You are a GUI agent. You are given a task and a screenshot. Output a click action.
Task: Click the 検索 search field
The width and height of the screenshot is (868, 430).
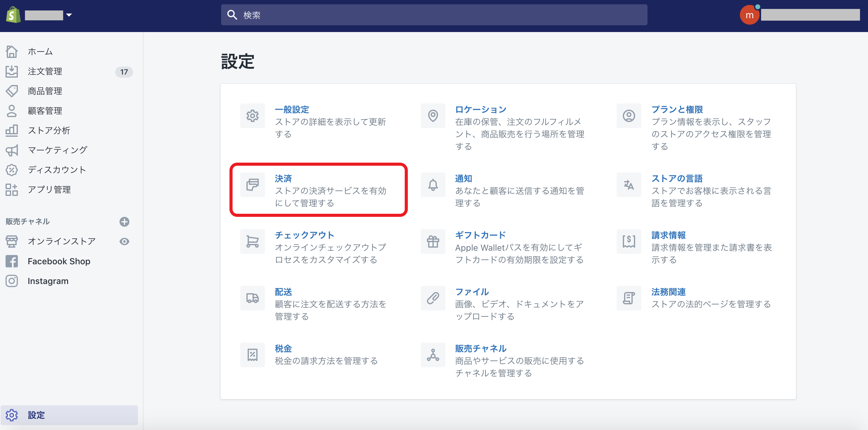434,15
